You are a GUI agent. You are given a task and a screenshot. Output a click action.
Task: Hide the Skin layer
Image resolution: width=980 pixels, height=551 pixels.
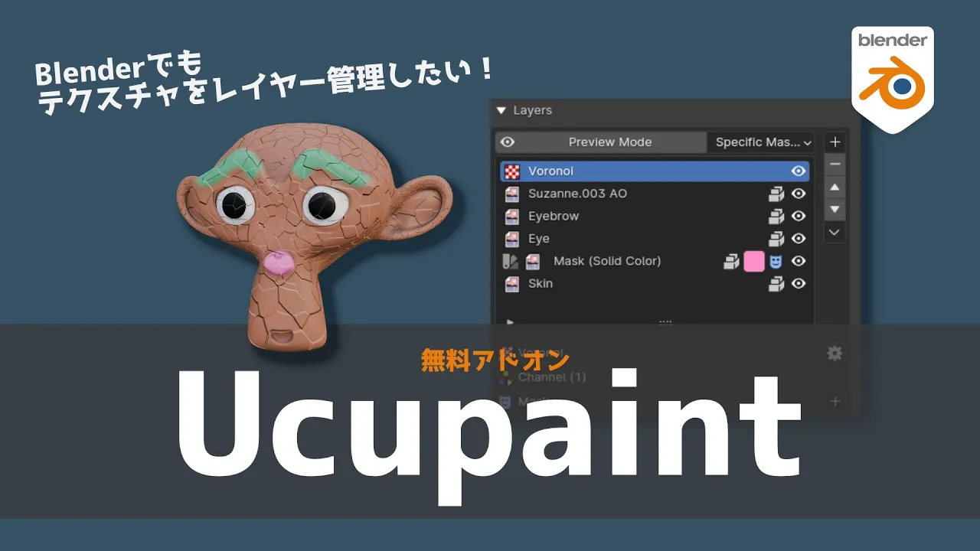point(799,284)
